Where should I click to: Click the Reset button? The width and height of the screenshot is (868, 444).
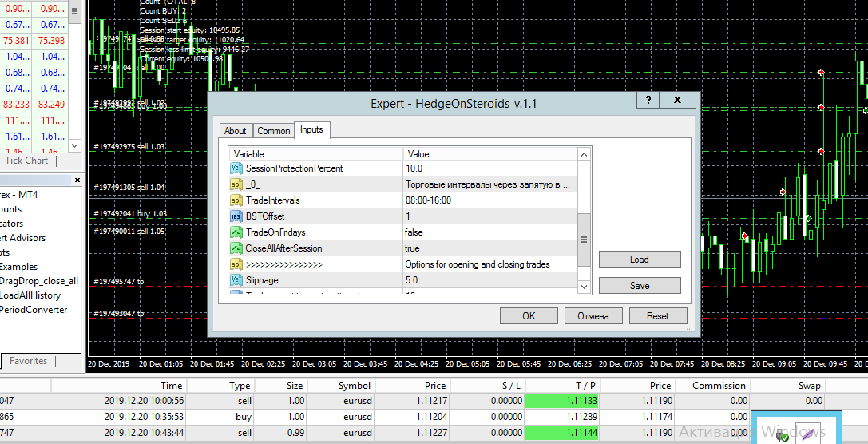coord(658,316)
